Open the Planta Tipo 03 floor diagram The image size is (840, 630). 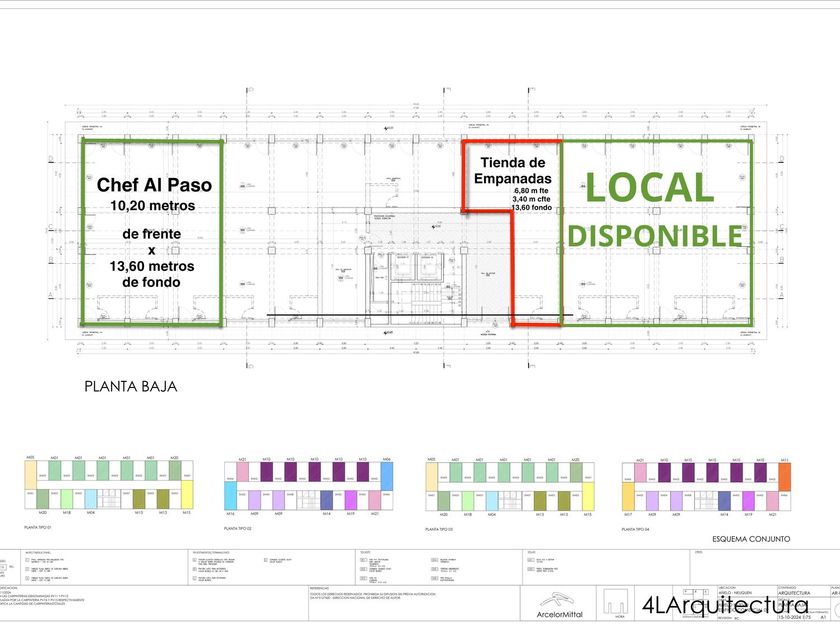pos(510,485)
